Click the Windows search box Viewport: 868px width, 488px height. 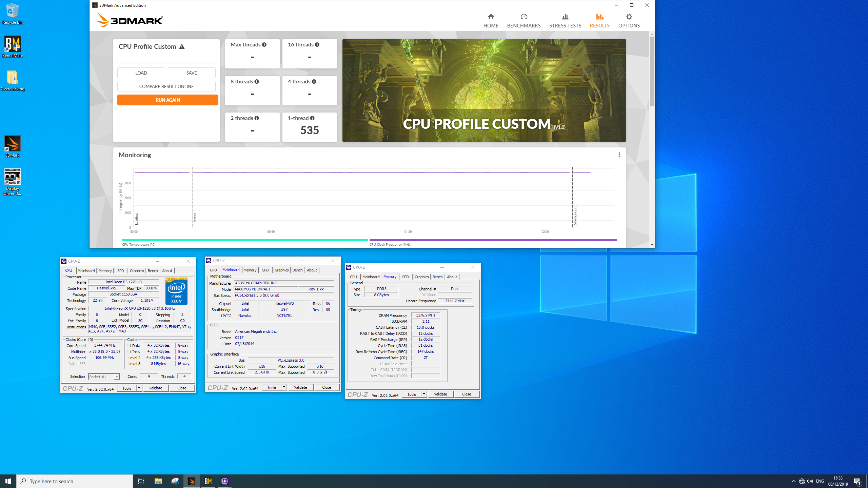pos(75,481)
